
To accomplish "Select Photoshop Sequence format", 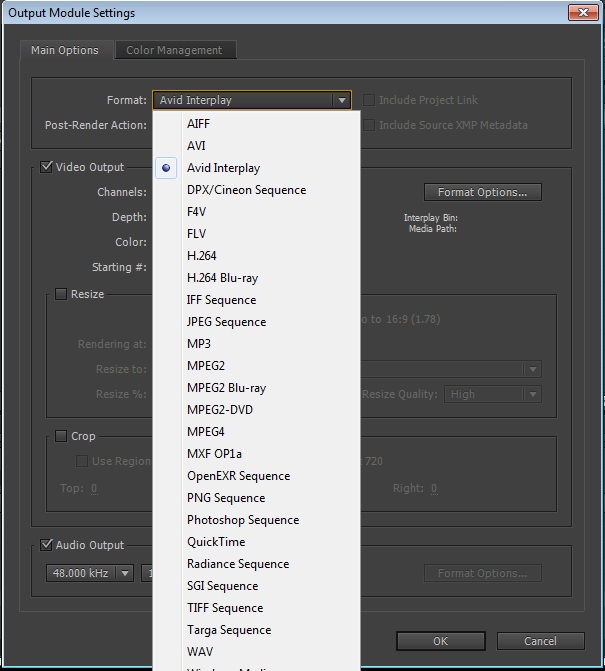I will 256,520.
